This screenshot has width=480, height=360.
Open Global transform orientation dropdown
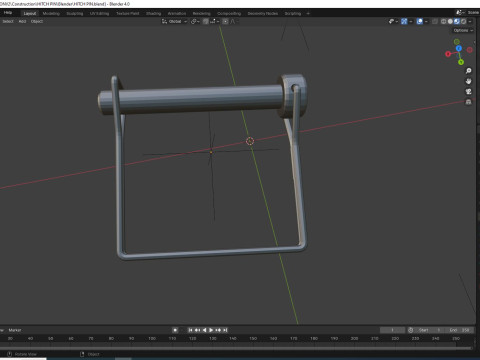tap(174, 21)
